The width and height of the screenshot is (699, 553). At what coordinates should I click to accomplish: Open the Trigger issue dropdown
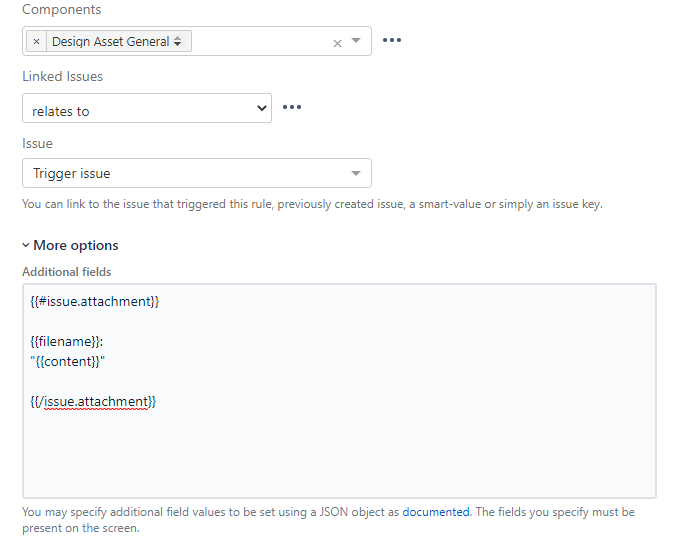pos(197,173)
